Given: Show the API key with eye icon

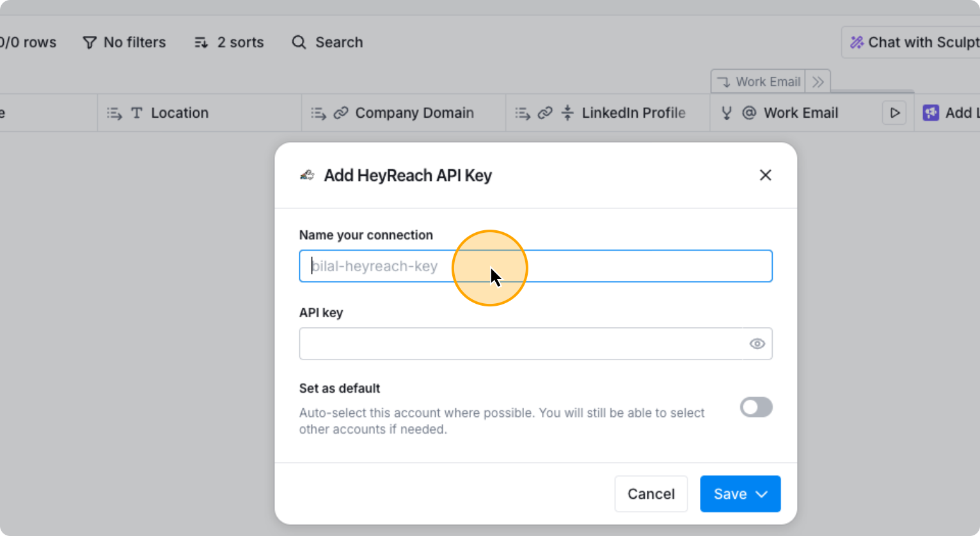Looking at the screenshot, I should pyautogui.click(x=757, y=344).
